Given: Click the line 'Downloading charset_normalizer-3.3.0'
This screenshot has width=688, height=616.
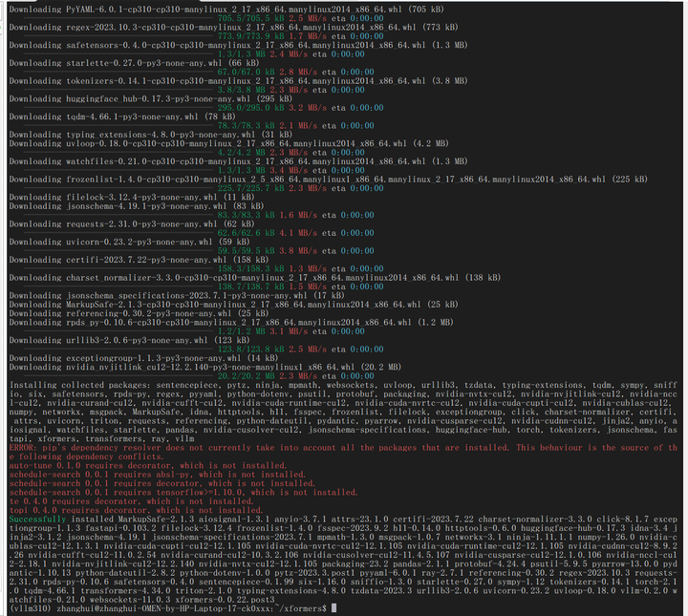Looking at the screenshot, I should coord(255,278).
